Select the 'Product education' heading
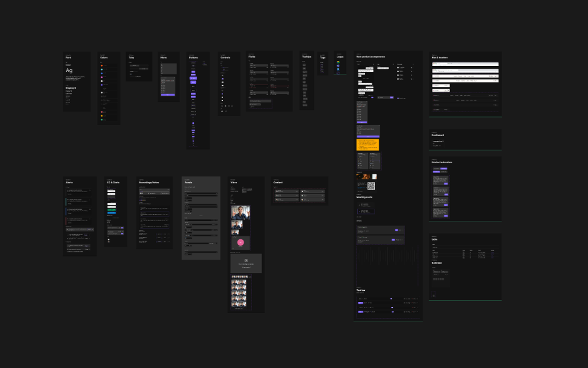Screen dimensions: 588x368 coord(442,162)
